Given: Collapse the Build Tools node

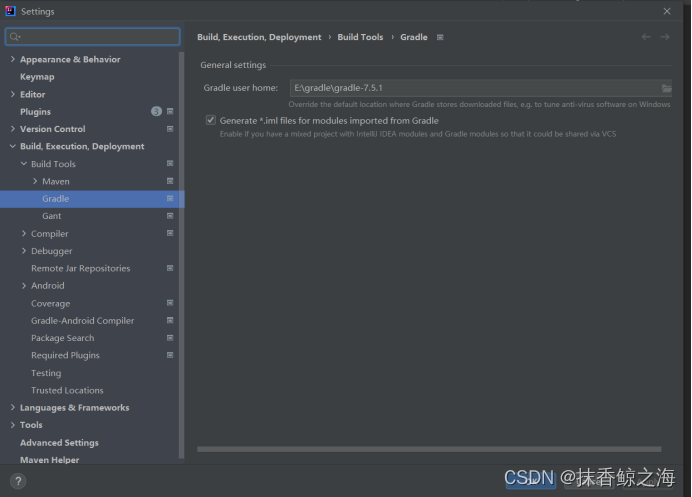Looking at the screenshot, I should coord(24,163).
